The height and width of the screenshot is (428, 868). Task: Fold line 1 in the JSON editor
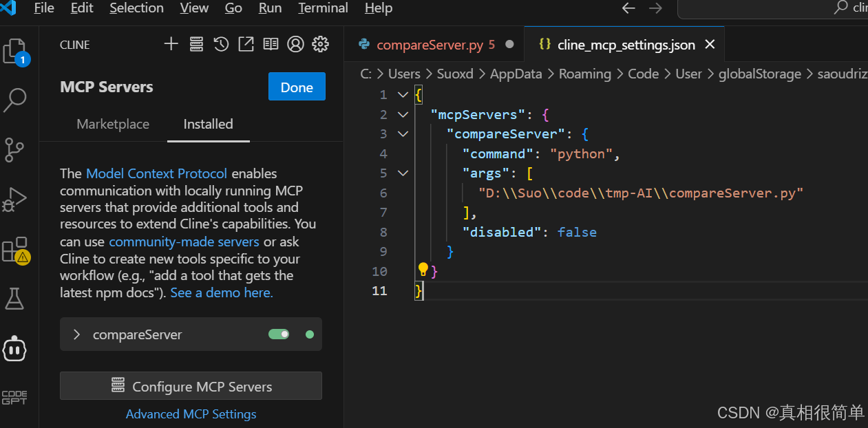click(x=403, y=95)
